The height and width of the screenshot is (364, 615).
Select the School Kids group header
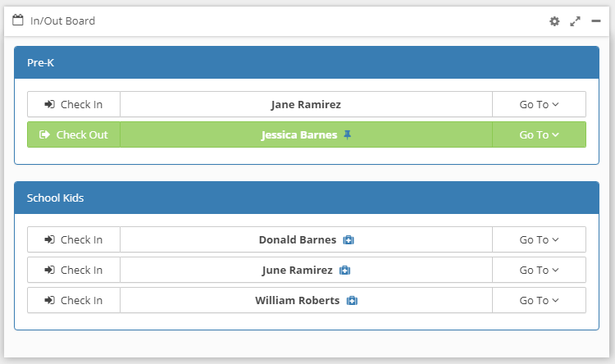point(307,198)
